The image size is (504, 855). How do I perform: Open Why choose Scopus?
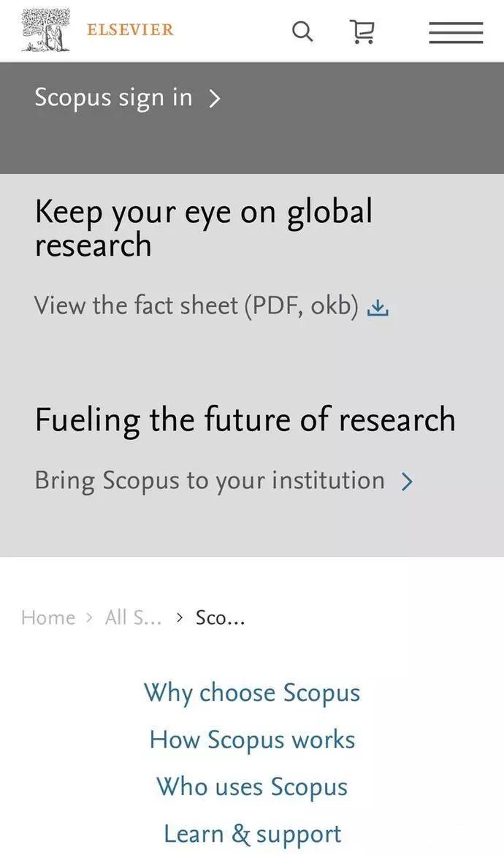click(252, 693)
